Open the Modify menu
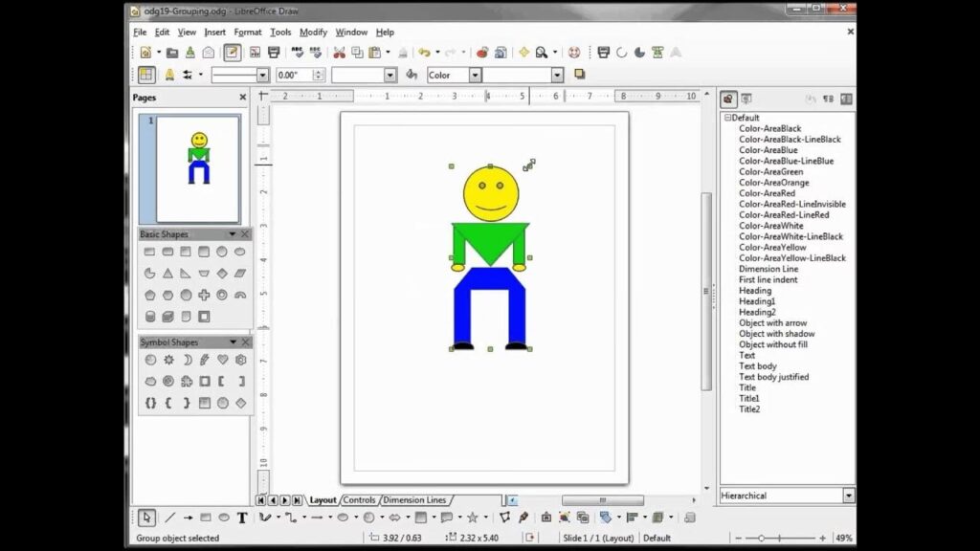The image size is (980, 551). 313,32
